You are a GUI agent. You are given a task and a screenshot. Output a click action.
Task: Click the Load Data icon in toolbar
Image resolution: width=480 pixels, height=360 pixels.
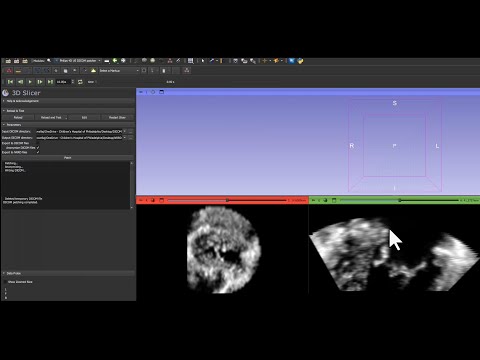(x=8, y=61)
